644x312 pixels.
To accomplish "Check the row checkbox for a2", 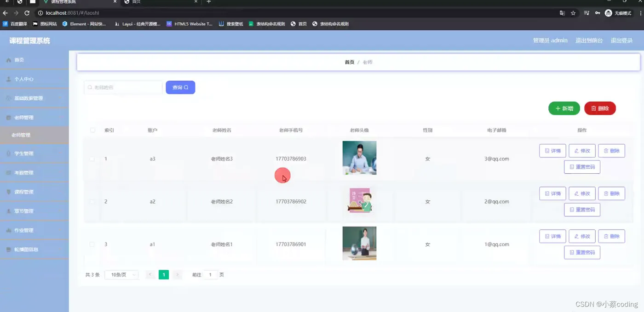I will 92,202.
